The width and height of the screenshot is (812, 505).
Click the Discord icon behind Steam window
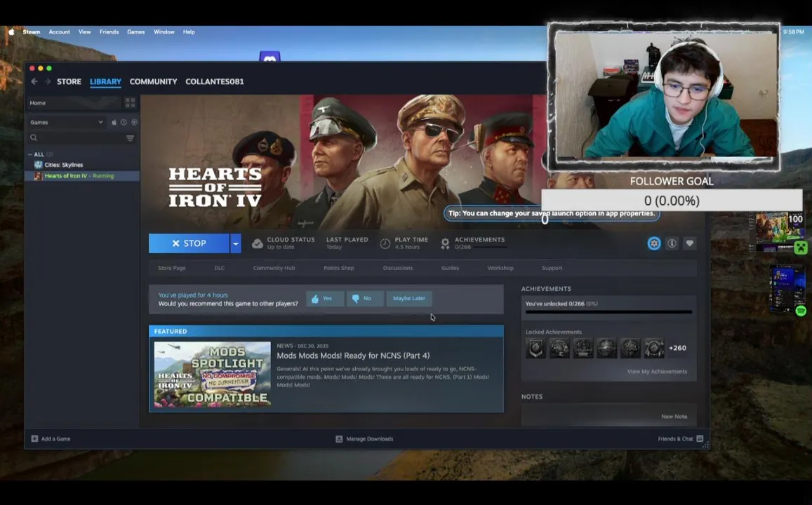(269, 56)
